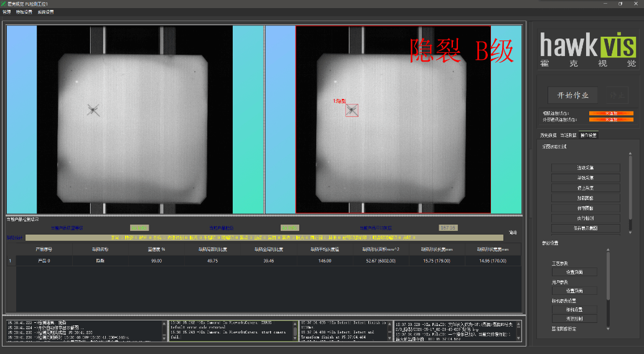The width and height of the screenshot is (644, 354).
Task: Click the 光源控制 button
Action: click(x=574, y=319)
